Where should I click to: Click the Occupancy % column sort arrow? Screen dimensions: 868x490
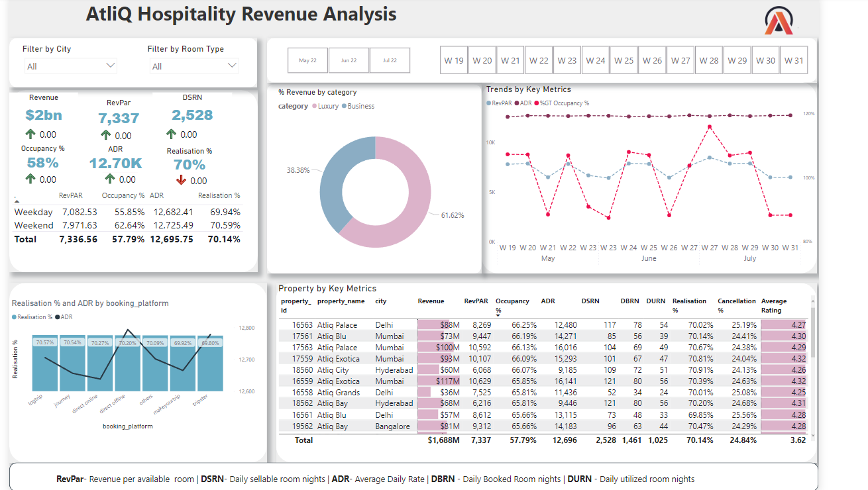(499, 316)
